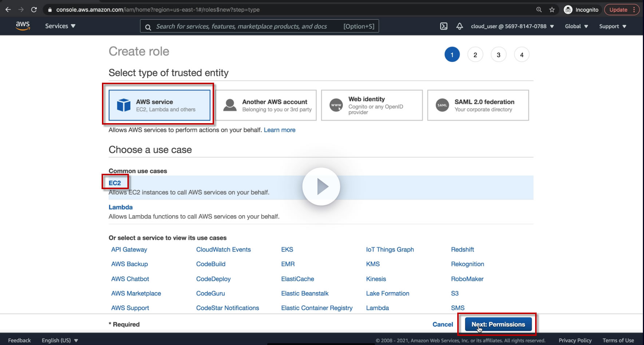Select Kinesis service
The height and width of the screenshot is (345, 644).
(x=376, y=279)
